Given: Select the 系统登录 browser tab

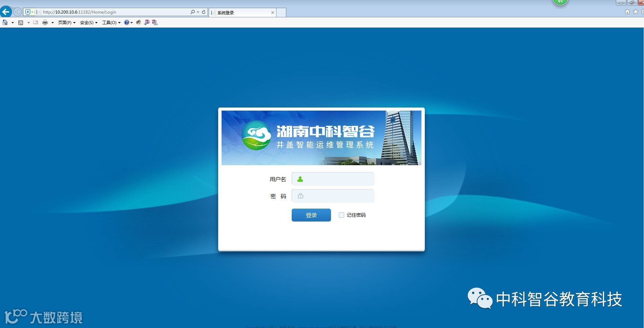Looking at the screenshot, I should pyautogui.click(x=243, y=13).
